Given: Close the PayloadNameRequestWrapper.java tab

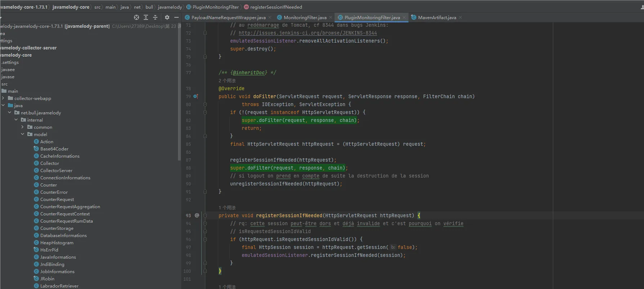Looking at the screenshot, I should point(270,17).
